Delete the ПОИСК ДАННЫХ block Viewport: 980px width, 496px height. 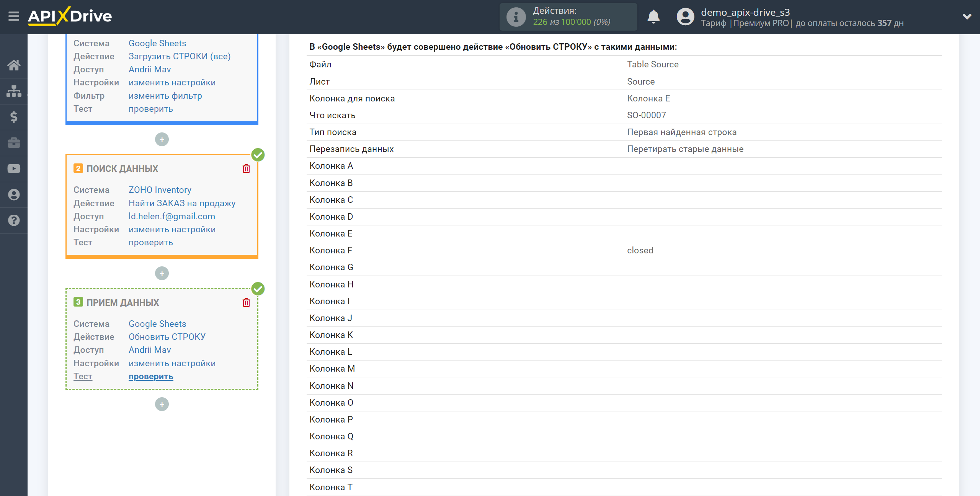246,168
